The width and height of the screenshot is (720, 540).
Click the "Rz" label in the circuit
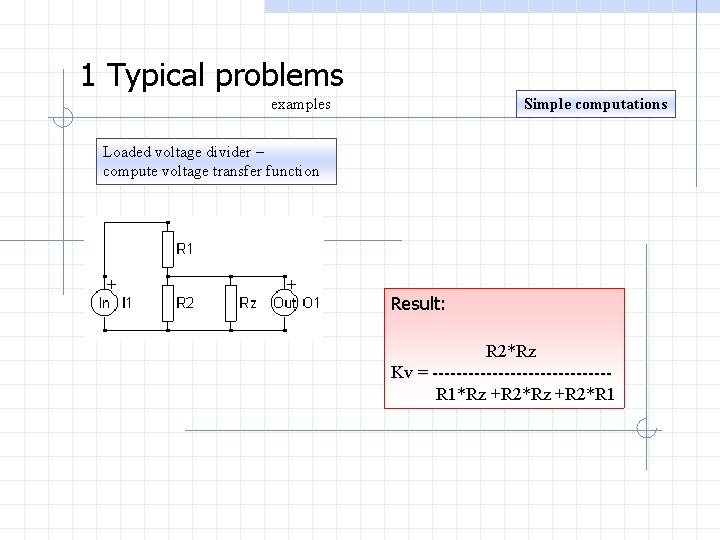click(x=248, y=303)
